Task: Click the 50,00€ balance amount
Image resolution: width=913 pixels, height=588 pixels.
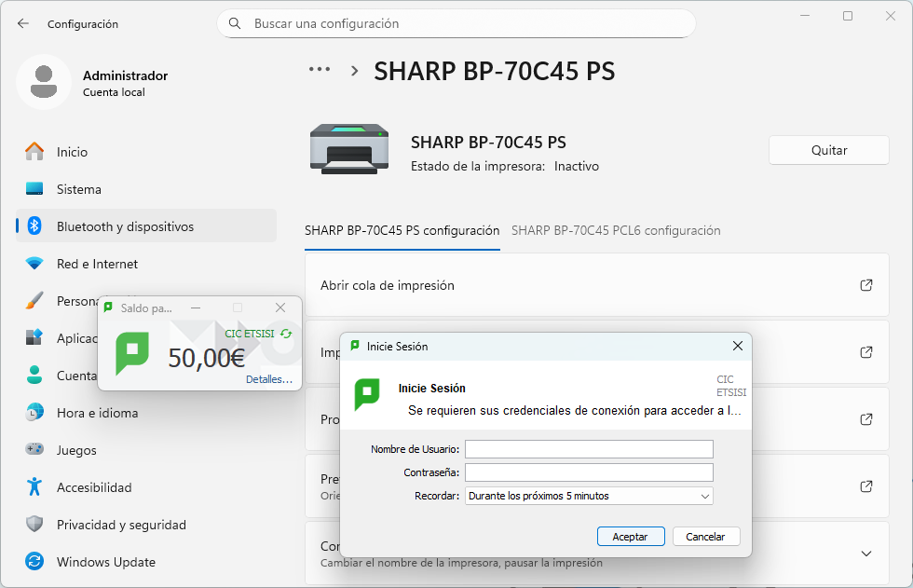Action: 206,358
